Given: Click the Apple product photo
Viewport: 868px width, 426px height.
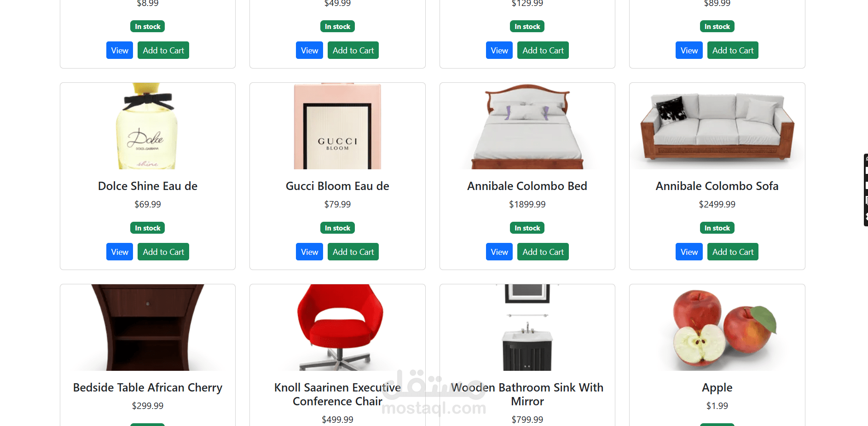Looking at the screenshot, I should click(x=717, y=328).
